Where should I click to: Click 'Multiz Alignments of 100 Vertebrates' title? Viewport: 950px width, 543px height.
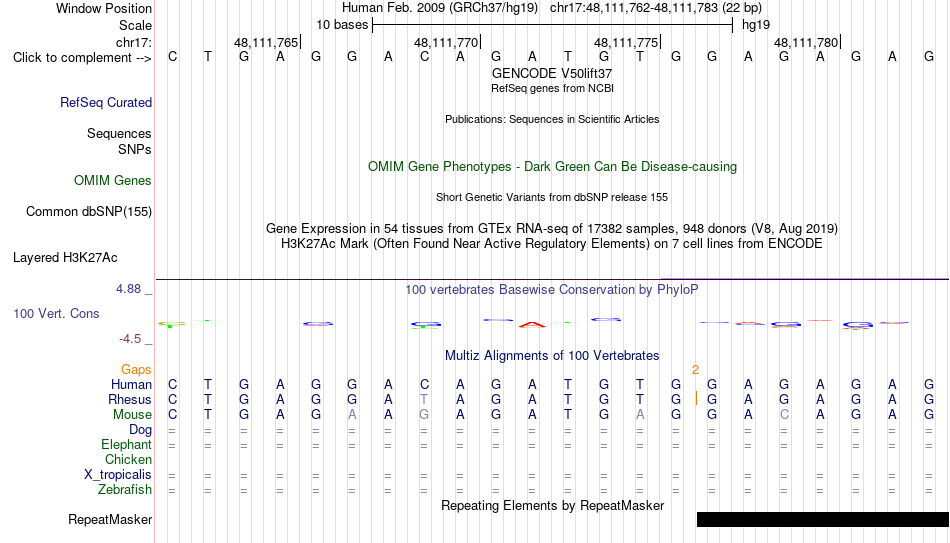click(552, 356)
